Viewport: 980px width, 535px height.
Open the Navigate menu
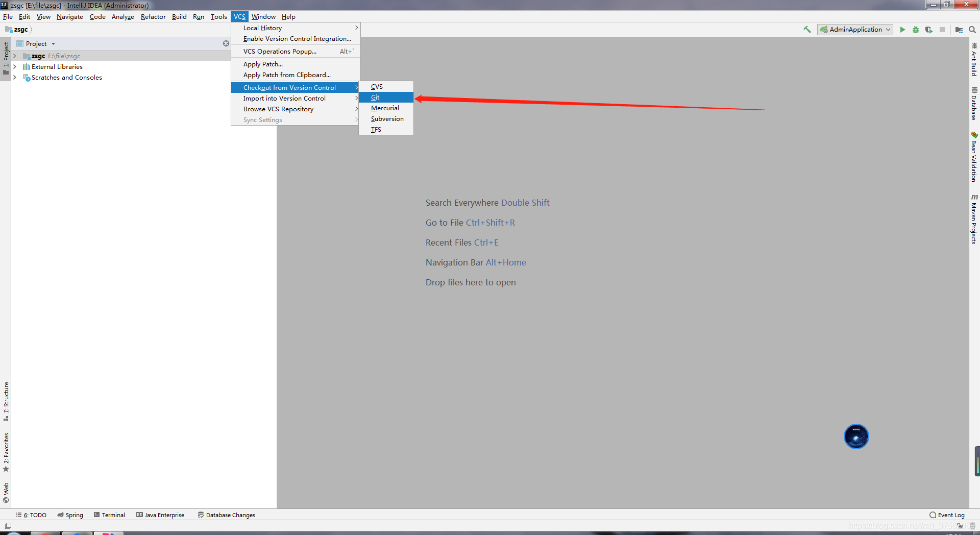(70, 17)
